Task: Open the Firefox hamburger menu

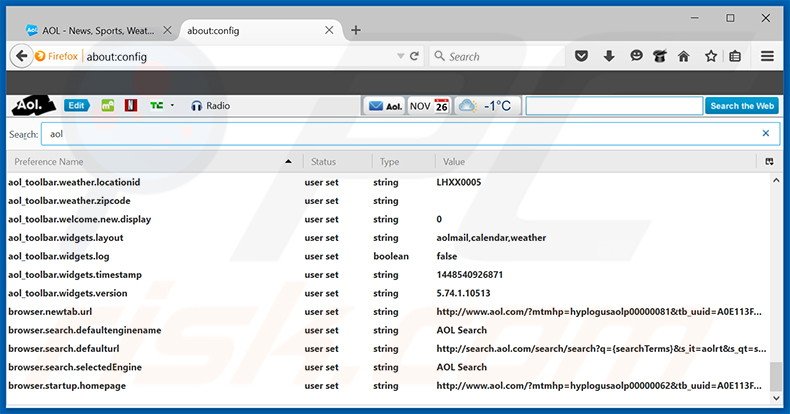Action: coord(767,56)
